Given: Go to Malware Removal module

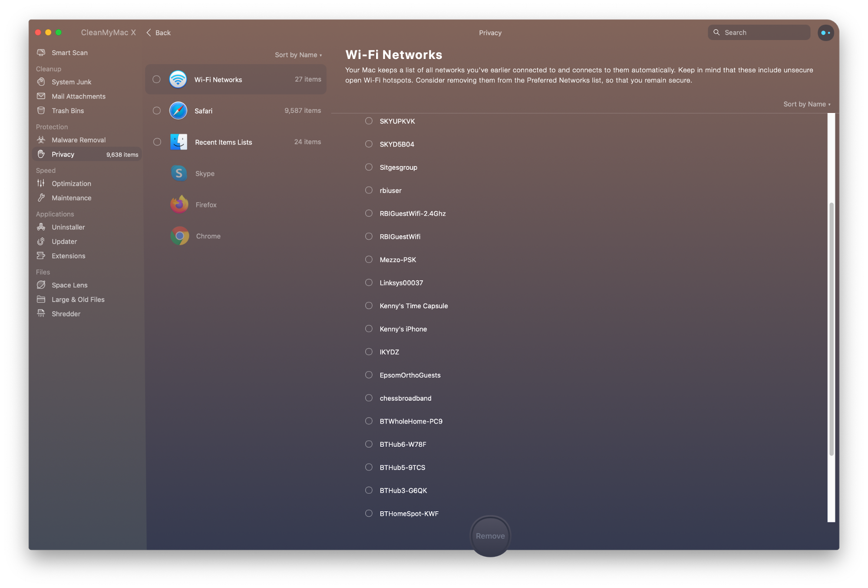Looking at the screenshot, I should pos(79,140).
